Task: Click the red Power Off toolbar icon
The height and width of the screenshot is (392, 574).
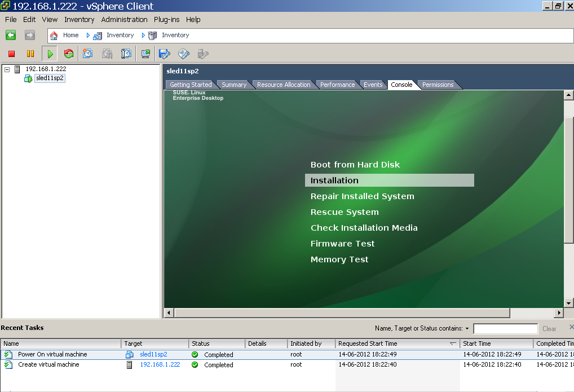Action: click(11, 54)
